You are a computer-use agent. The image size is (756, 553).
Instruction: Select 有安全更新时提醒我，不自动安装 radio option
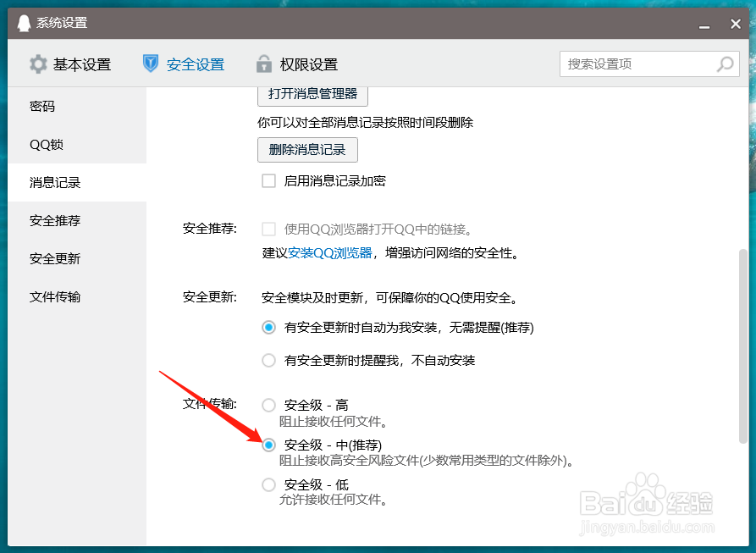click(x=268, y=360)
